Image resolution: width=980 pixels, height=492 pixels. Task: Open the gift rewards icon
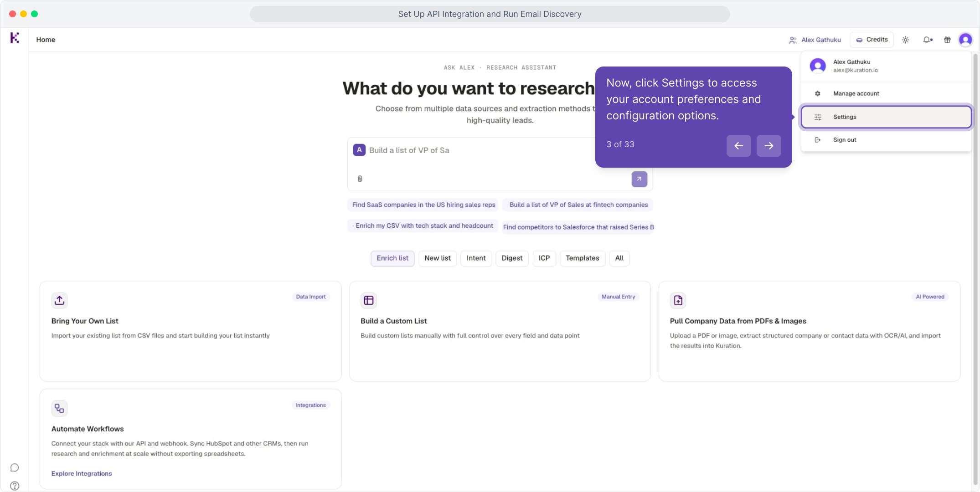pos(947,40)
